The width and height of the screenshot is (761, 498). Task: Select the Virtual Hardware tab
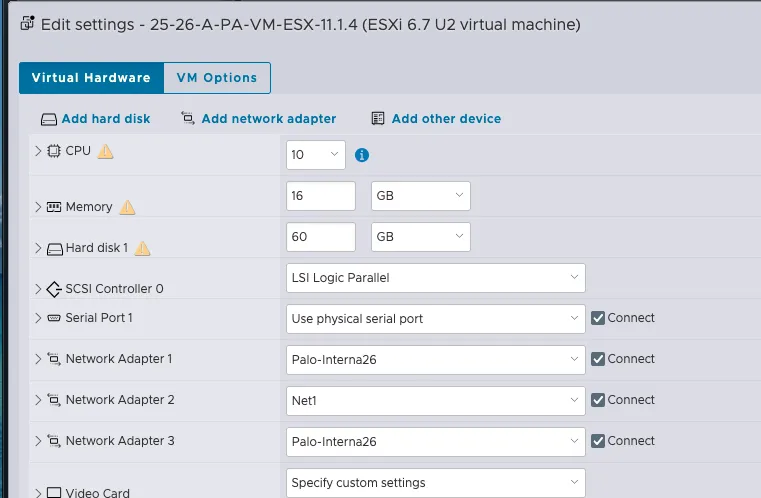click(x=91, y=78)
